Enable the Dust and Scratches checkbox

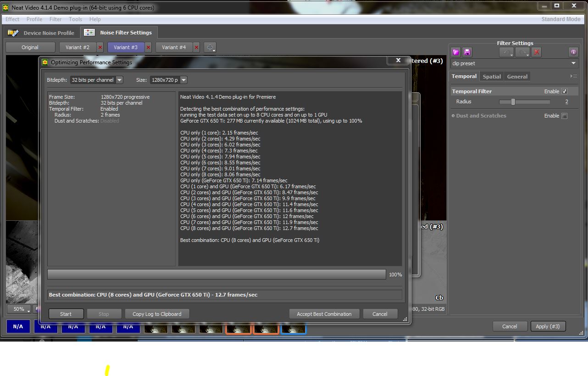[564, 116]
